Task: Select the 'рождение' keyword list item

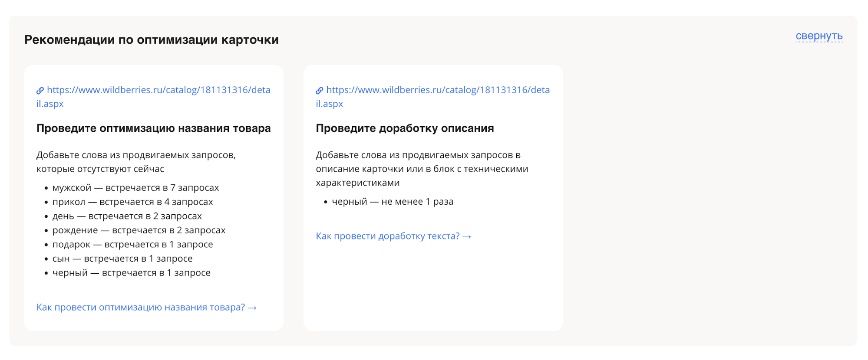Action: click(139, 230)
